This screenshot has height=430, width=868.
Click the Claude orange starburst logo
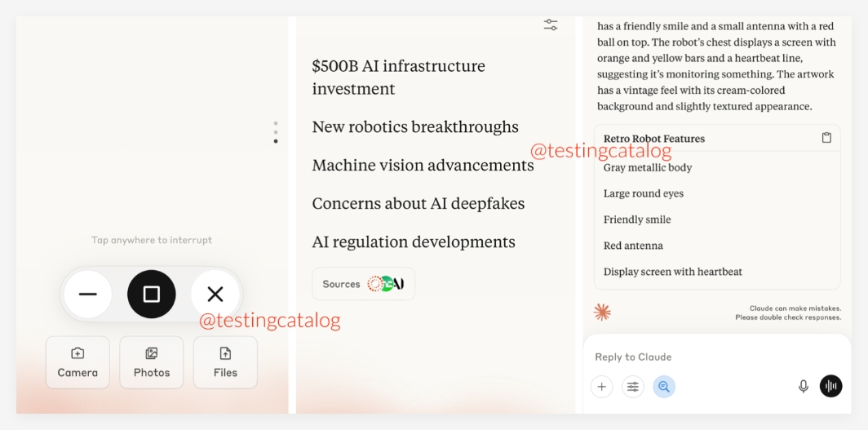(x=602, y=312)
